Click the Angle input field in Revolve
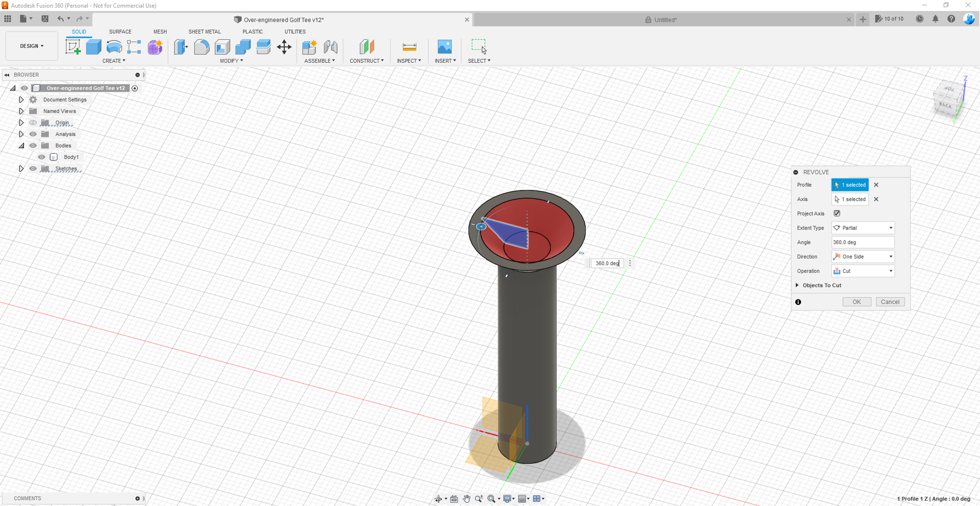This screenshot has width=980, height=506. (x=862, y=242)
